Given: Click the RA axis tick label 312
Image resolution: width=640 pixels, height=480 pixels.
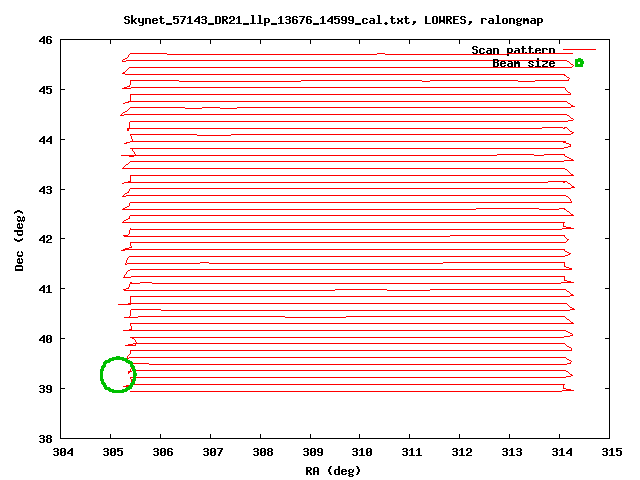Looking at the screenshot, I should (462, 452).
